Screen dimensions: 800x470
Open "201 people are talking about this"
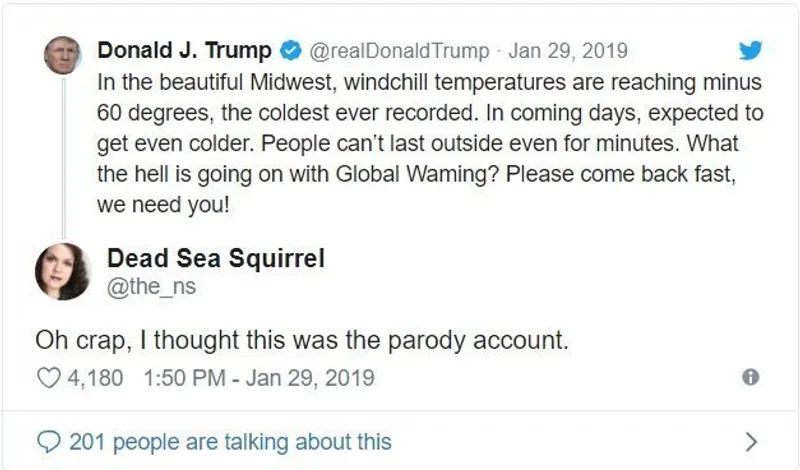click(x=230, y=441)
